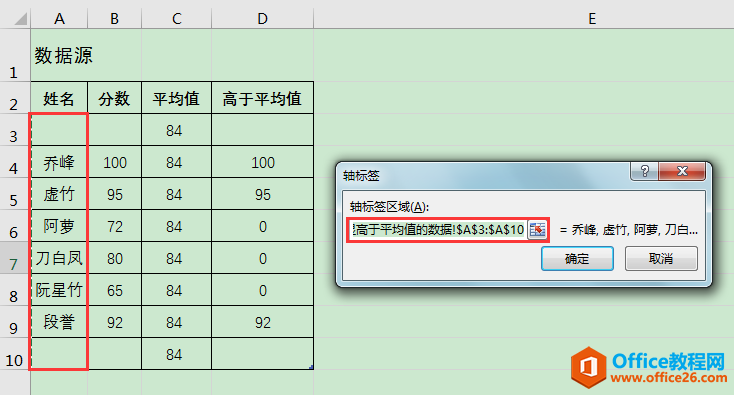This screenshot has width=734, height=395.
Task: Click 高于平均值 cell 0 for 阮星竹
Action: pos(263,290)
